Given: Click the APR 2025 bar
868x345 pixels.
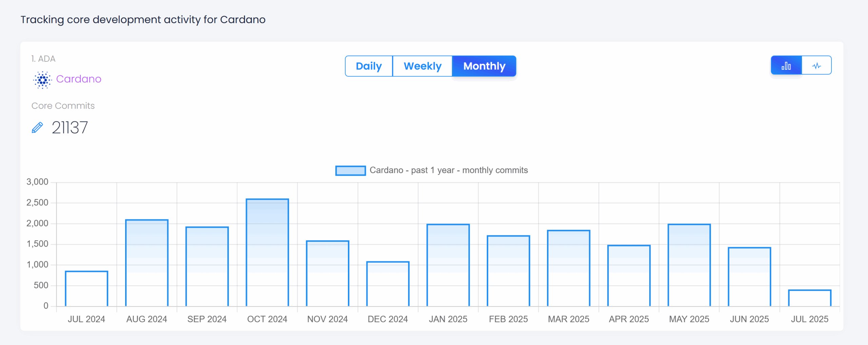Looking at the screenshot, I should pos(629,276).
